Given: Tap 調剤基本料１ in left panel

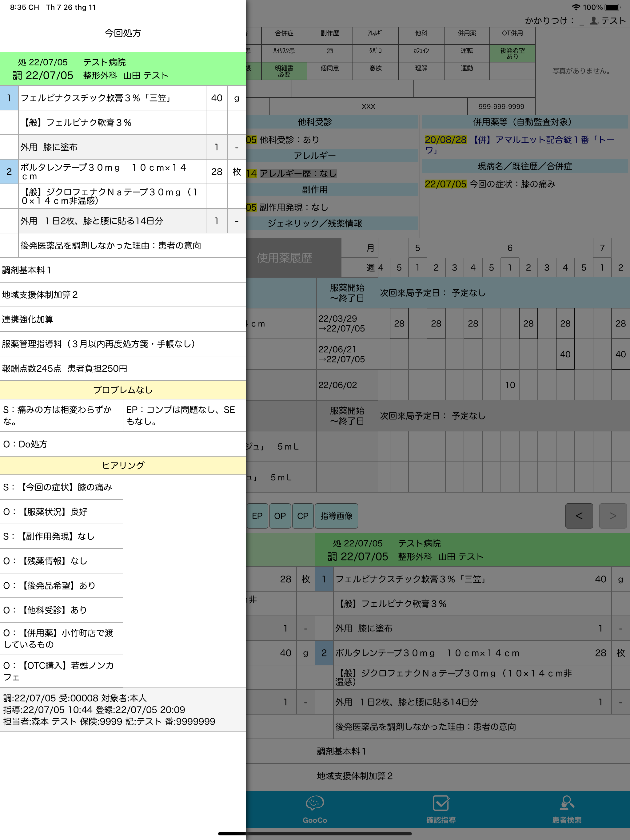Looking at the screenshot, I should (x=123, y=270).
